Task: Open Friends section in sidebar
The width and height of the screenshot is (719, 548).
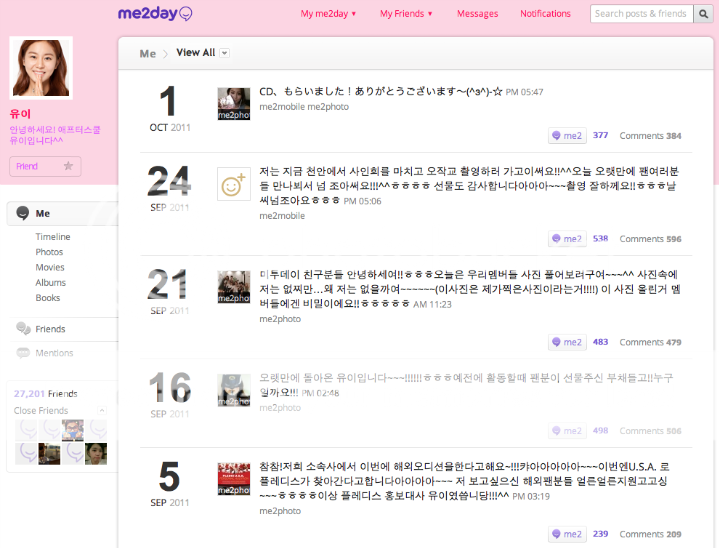Action: pyautogui.click(x=50, y=329)
